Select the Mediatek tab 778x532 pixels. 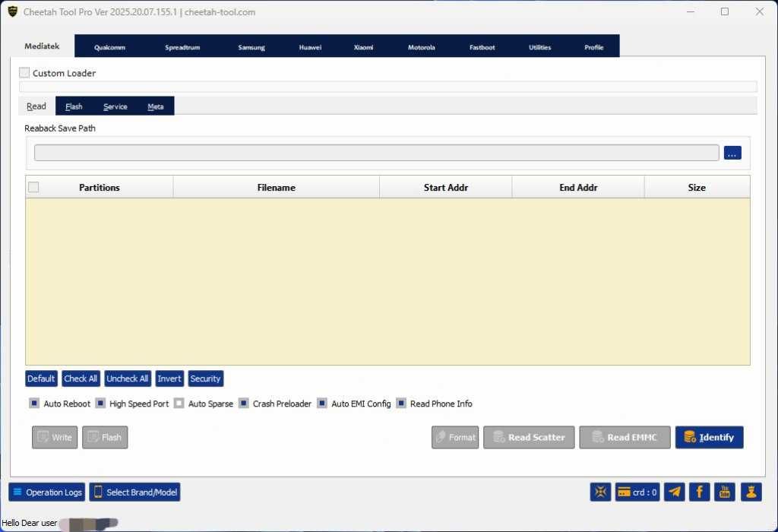(43, 46)
